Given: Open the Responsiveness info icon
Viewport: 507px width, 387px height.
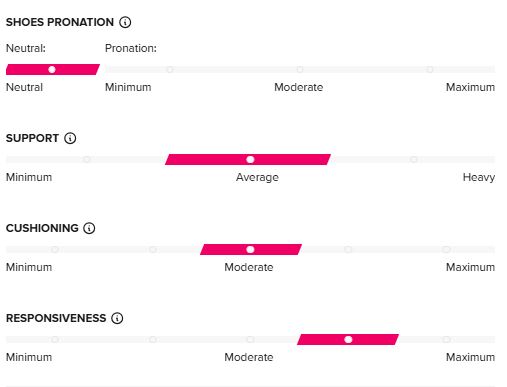Looking at the screenshot, I should pyautogui.click(x=117, y=318).
